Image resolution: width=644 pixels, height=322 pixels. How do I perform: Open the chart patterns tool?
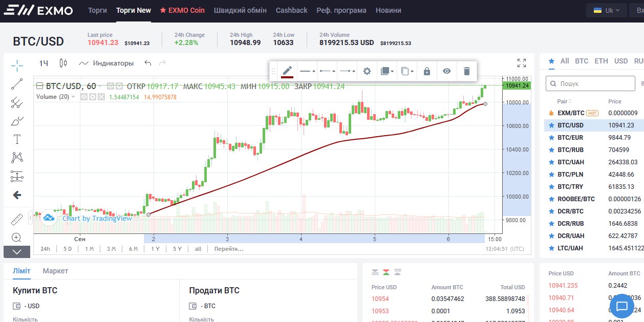[17, 158]
